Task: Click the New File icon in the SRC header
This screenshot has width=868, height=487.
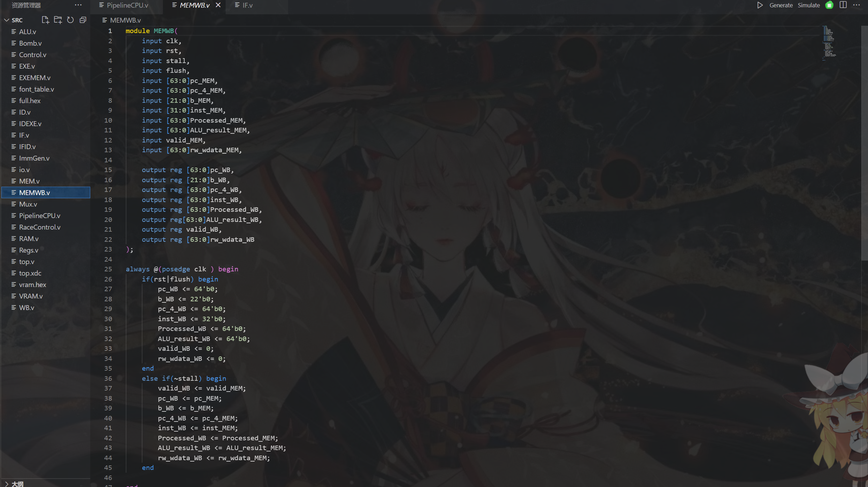Action: [x=45, y=20]
